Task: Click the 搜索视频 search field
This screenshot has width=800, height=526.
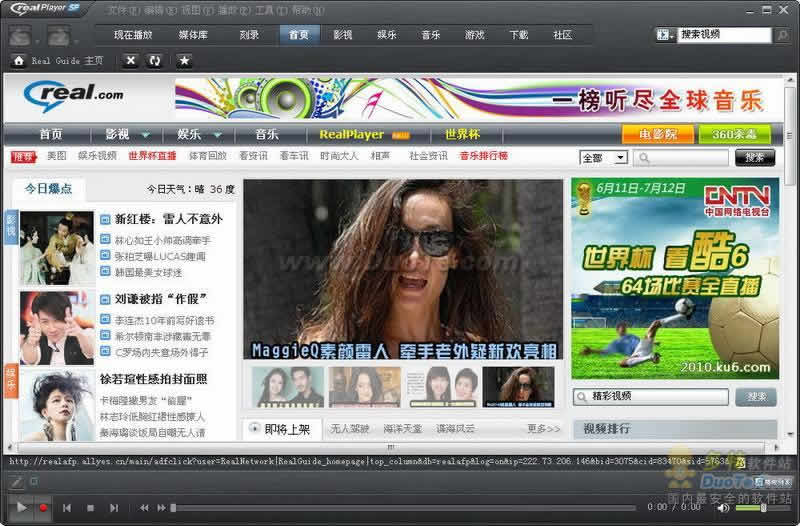Action: pyautogui.click(x=723, y=35)
